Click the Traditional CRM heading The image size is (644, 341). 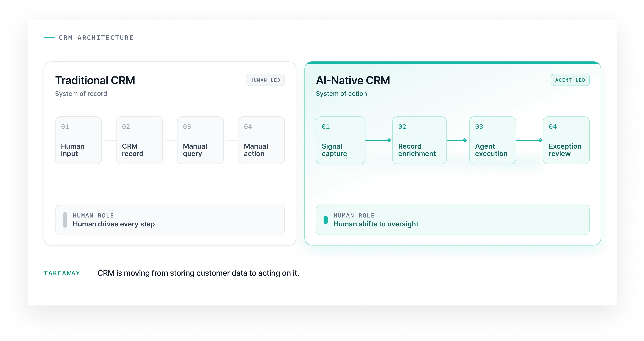95,80
